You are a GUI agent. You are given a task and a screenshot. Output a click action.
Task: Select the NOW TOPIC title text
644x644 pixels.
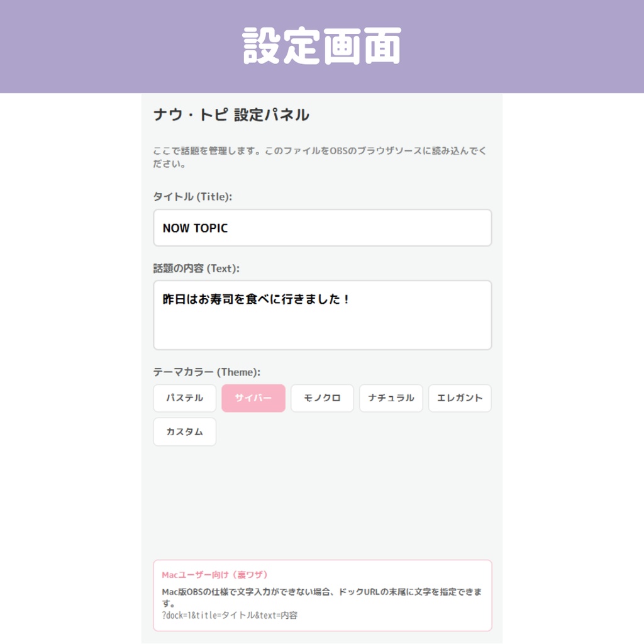click(196, 228)
